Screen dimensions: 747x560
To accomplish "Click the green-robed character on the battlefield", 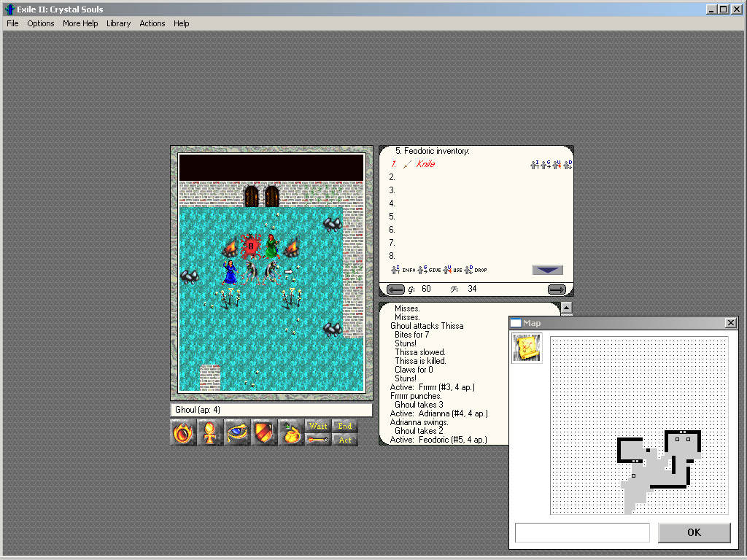I will point(271,246).
